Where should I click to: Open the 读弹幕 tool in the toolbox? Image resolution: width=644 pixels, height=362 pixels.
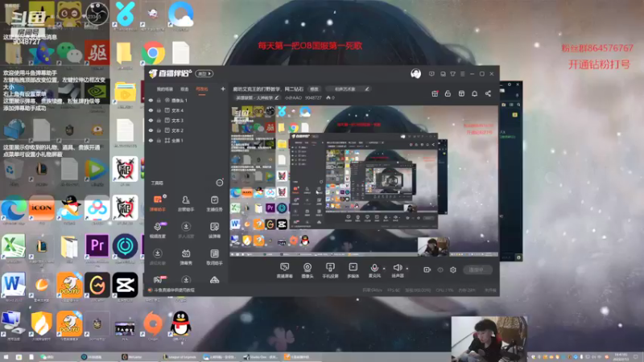point(214,230)
